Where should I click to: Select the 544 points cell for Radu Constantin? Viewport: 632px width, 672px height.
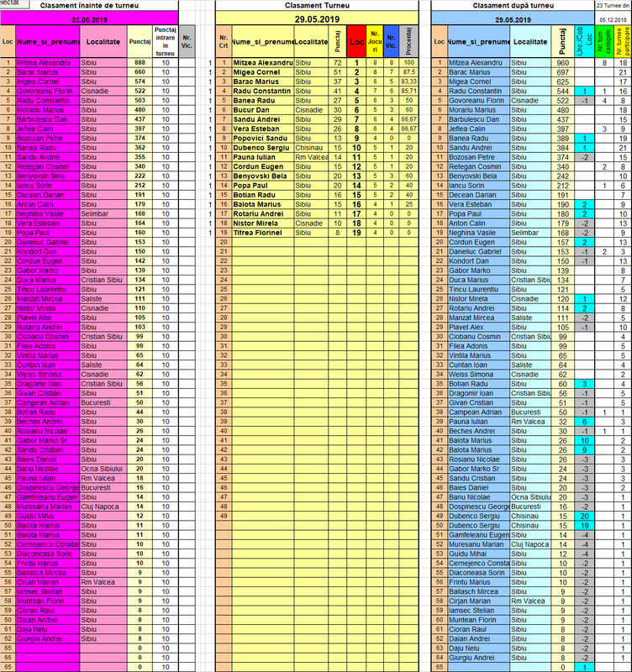(x=562, y=91)
